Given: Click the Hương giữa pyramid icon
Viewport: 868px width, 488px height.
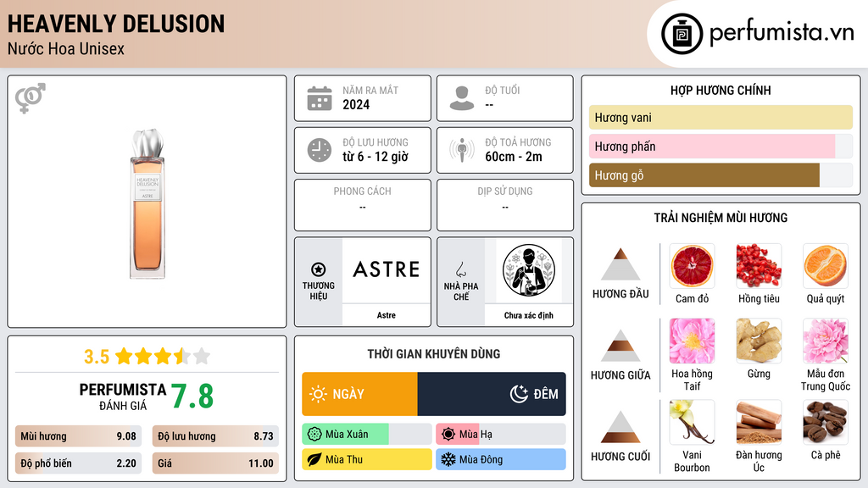Looking at the screenshot, I should click(x=620, y=346).
